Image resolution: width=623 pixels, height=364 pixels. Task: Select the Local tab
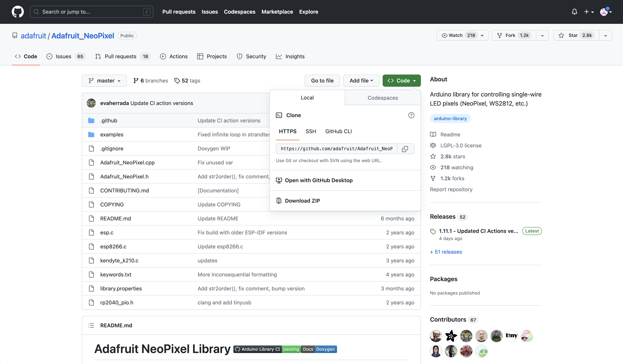point(307,98)
